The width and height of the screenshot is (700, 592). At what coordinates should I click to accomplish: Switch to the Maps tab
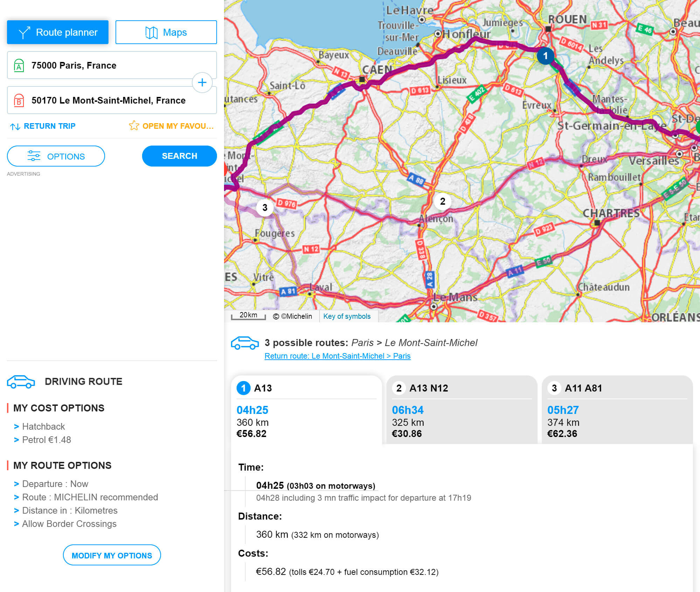[x=166, y=32]
